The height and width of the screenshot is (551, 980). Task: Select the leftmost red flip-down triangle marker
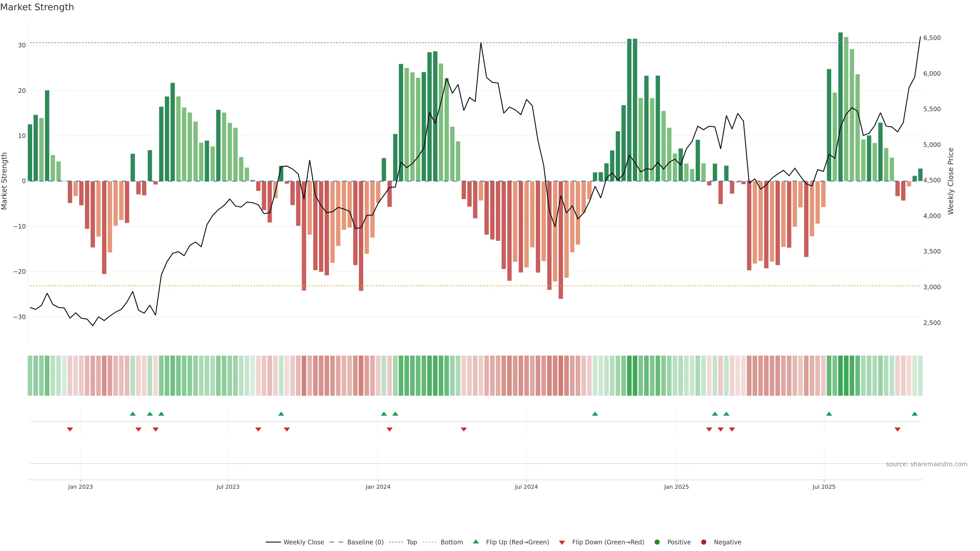70,429
